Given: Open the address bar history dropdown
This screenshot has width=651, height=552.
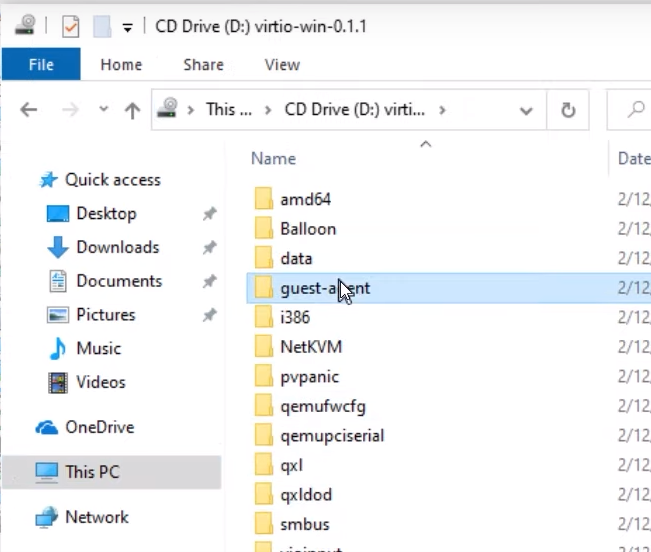Looking at the screenshot, I should coord(526,111).
